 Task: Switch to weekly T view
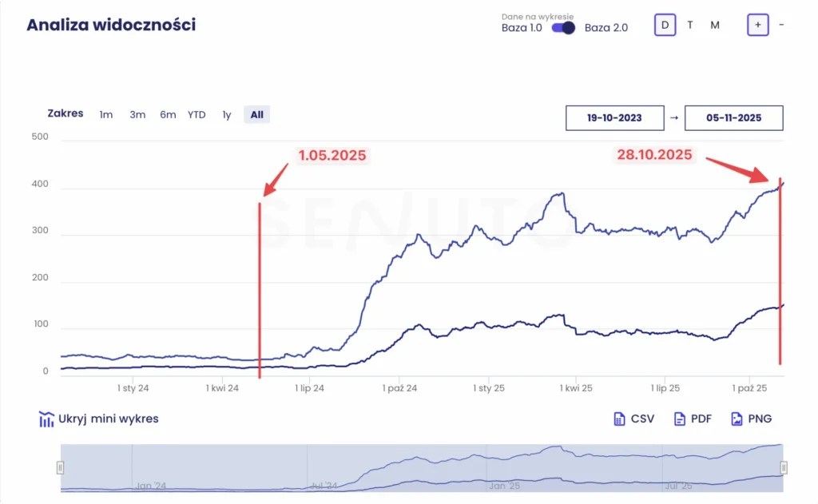click(690, 25)
